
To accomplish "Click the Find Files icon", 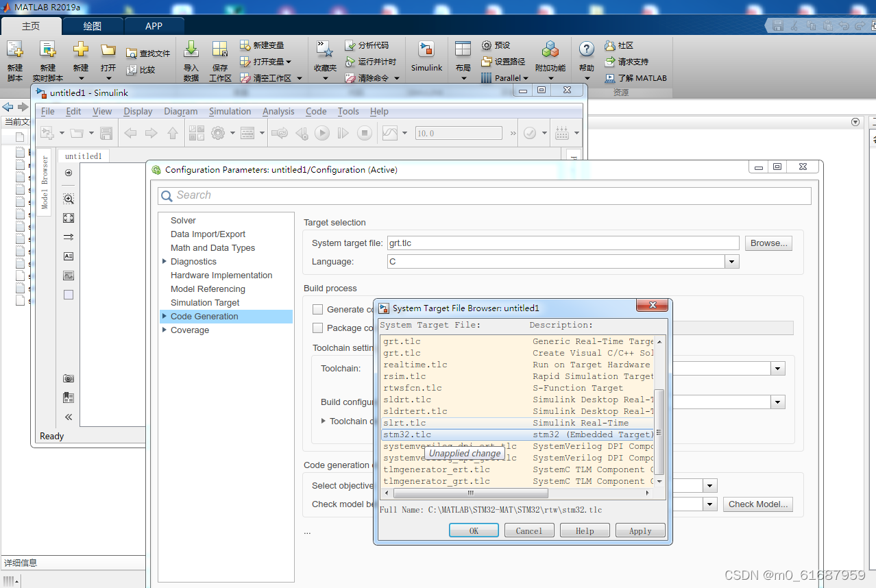I will coord(132,53).
